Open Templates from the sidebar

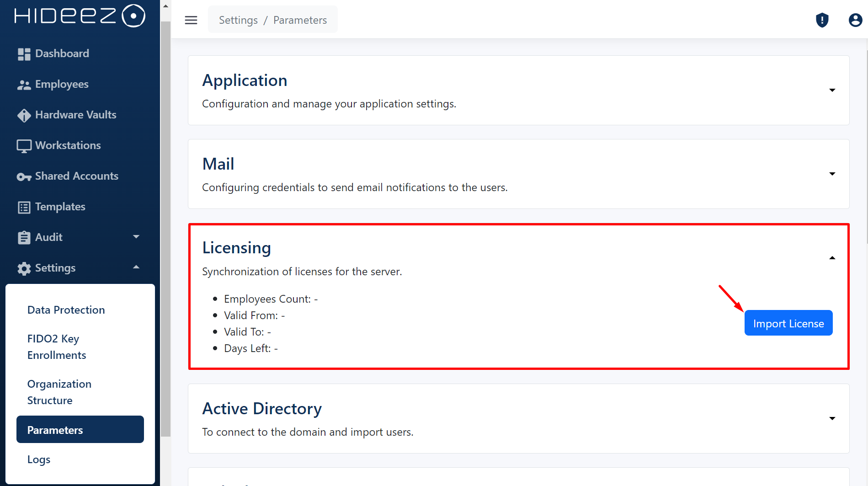coord(60,207)
